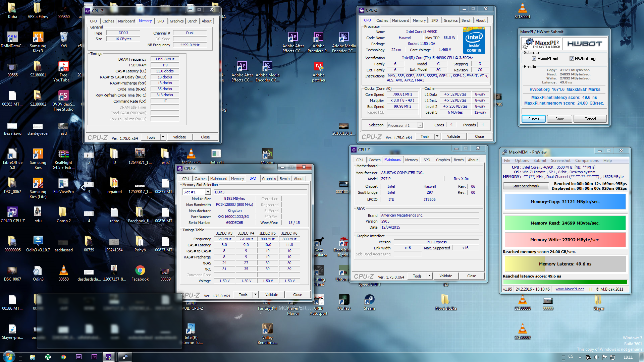
Task: Open Adobe Premiere Pro desktop shortcut
Action: click(318, 42)
